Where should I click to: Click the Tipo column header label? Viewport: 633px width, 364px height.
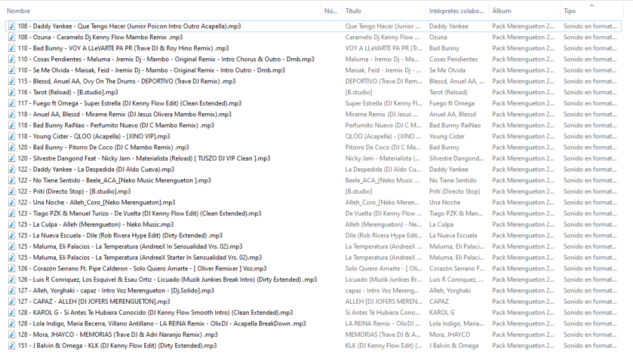point(570,11)
